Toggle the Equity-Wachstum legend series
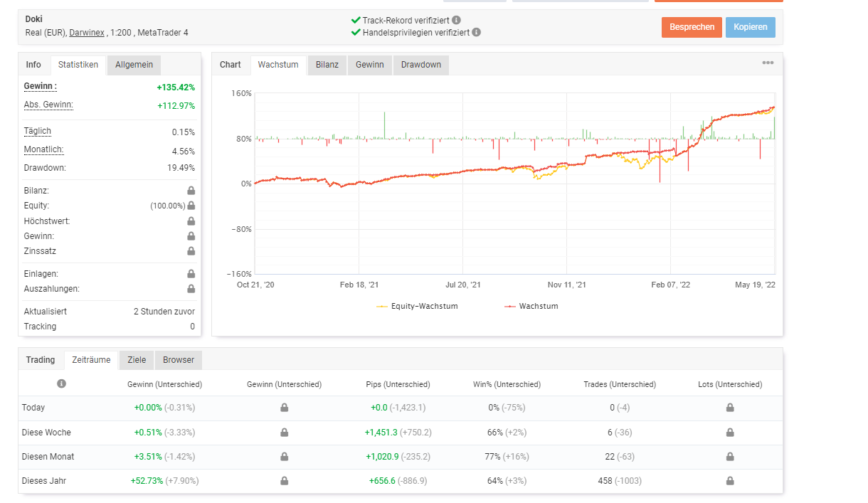The height and width of the screenshot is (503, 868). [x=417, y=306]
